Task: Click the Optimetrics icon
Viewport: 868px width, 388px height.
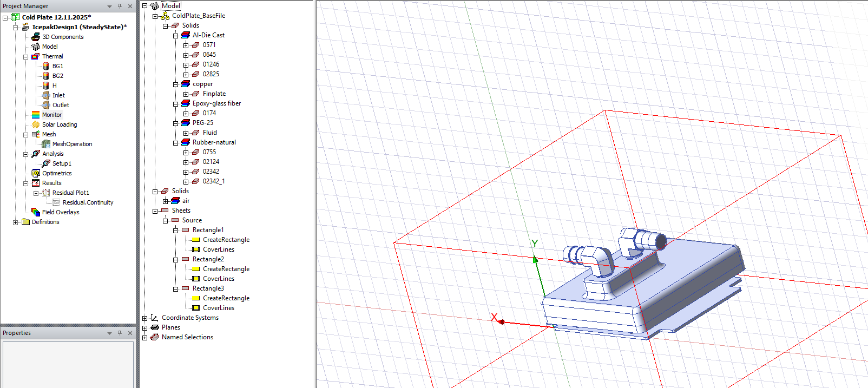Action: point(36,173)
